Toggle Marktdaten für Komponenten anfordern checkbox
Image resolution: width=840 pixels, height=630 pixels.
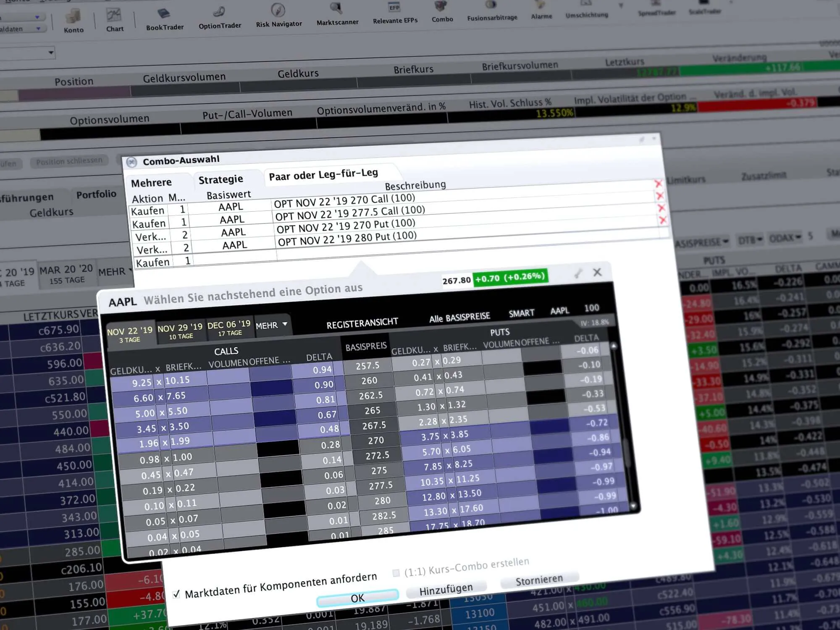click(176, 594)
